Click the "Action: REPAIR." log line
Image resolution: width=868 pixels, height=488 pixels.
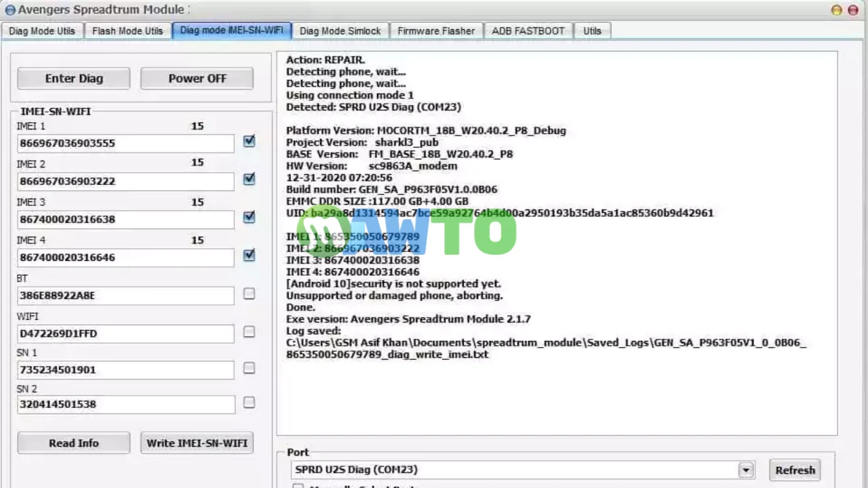tap(325, 60)
